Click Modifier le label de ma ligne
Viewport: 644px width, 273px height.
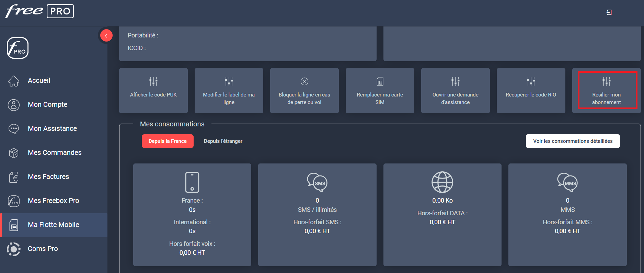coord(229,91)
